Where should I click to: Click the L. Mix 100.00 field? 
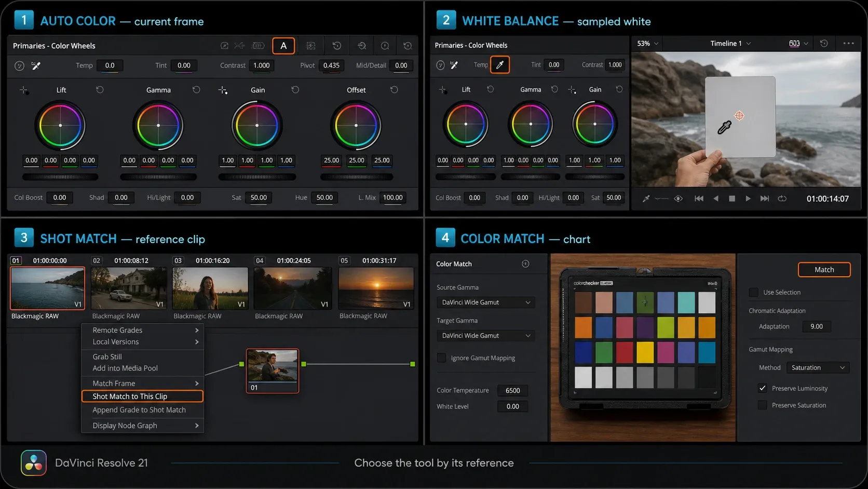393,197
